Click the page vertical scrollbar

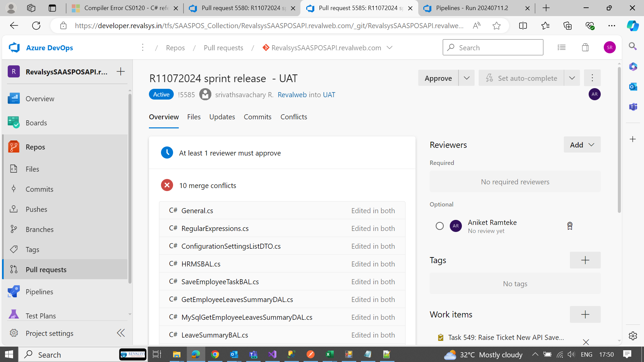[619, 139]
